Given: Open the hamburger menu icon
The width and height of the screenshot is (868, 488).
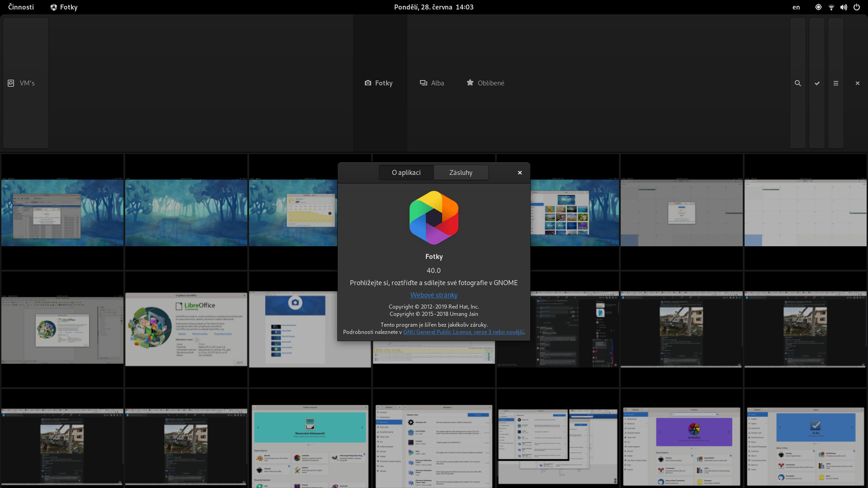Looking at the screenshot, I should pos(836,83).
